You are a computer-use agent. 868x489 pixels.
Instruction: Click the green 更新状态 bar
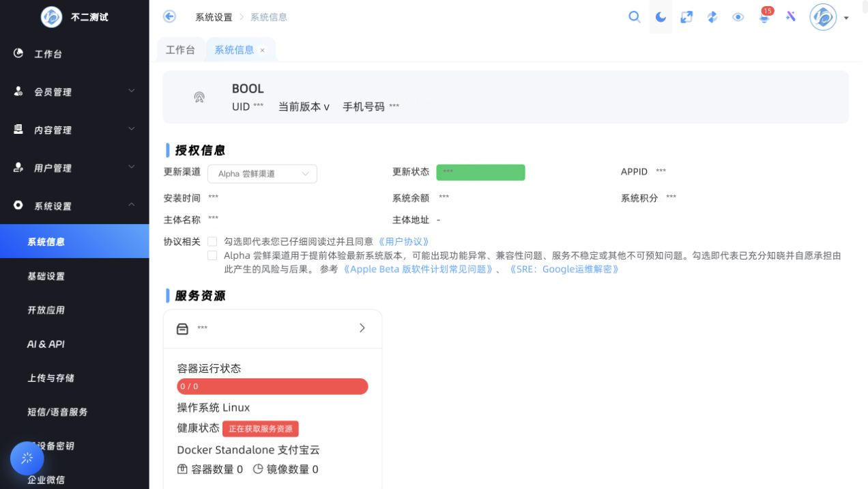coord(480,172)
